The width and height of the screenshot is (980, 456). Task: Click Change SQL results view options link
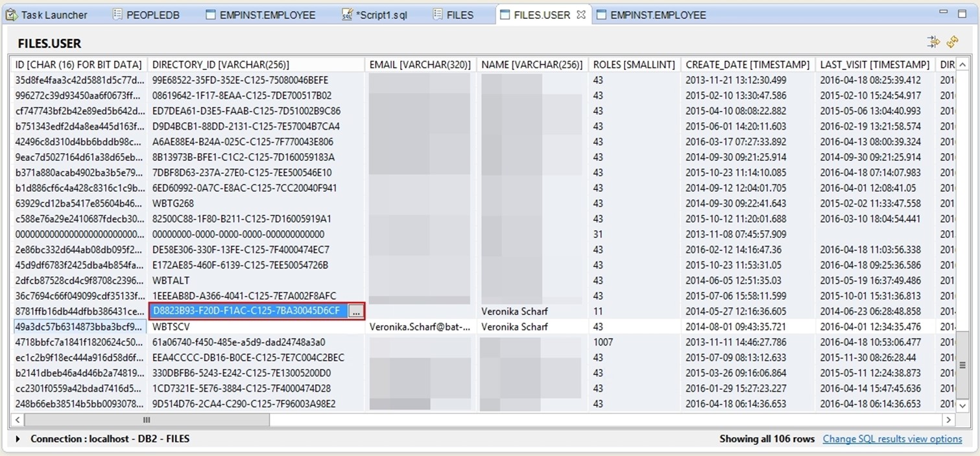(892, 439)
